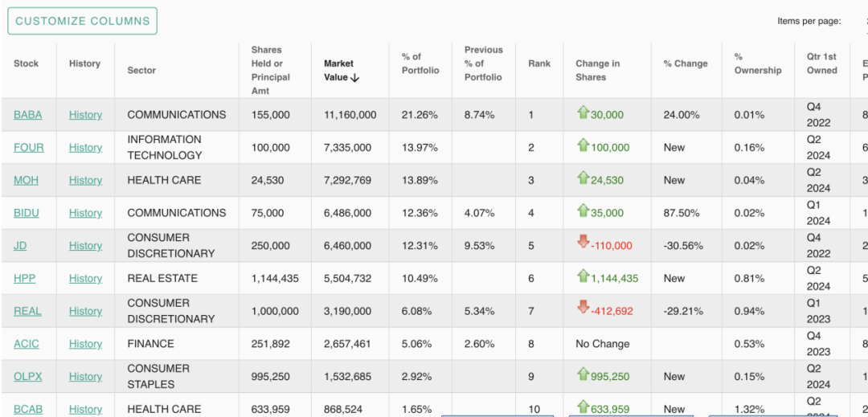Open the FOUR stock link
Image resolution: width=868 pixels, height=417 pixels.
click(29, 148)
